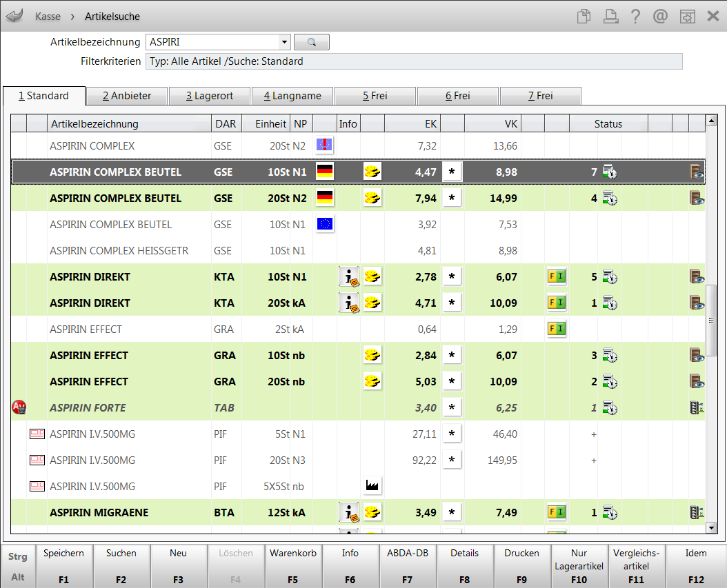This screenshot has height=588, width=727.
Task: Click the Idem F12 button
Action: pos(695,566)
